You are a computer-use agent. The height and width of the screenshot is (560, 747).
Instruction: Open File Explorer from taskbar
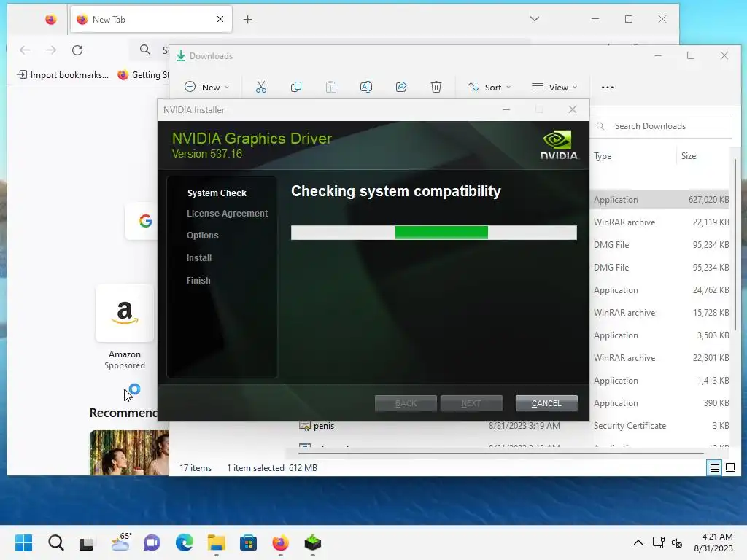tap(216, 542)
